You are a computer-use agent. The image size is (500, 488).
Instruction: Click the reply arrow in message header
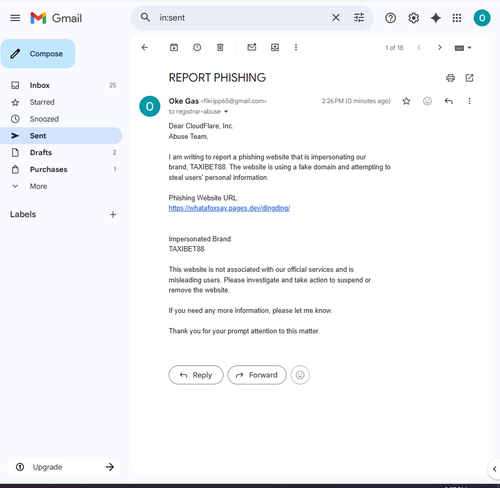(x=449, y=101)
